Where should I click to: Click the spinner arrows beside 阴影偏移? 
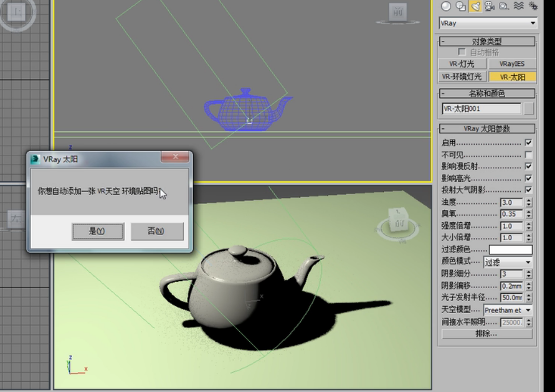click(x=529, y=286)
